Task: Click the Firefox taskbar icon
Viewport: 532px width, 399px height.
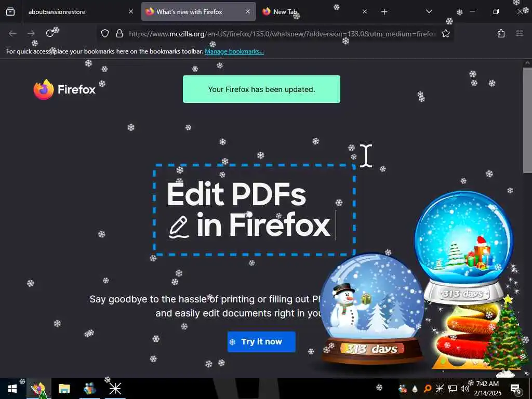Action: (38, 389)
